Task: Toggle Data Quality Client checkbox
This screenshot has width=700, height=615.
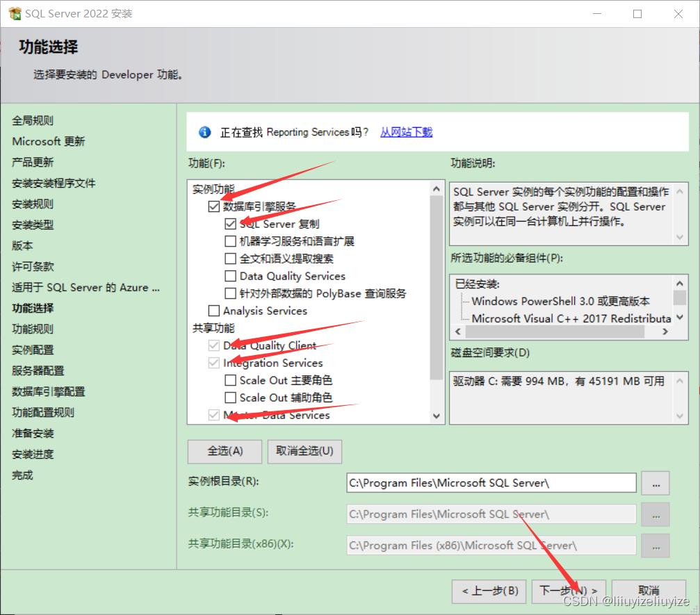Action: point(214,345)
